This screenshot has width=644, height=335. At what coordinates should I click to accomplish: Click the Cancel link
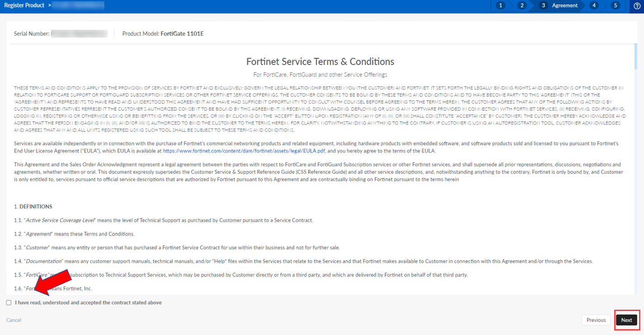click(x=14, y=320)
